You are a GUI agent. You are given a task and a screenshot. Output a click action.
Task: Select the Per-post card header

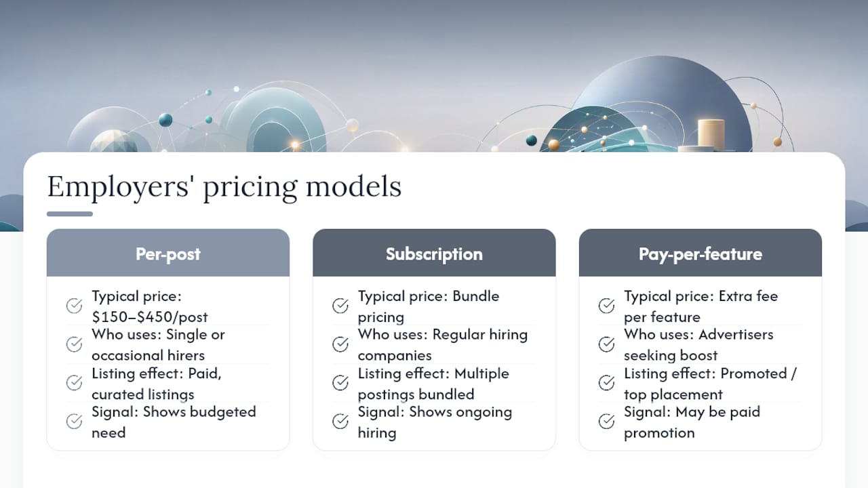[x=168, y=253]
